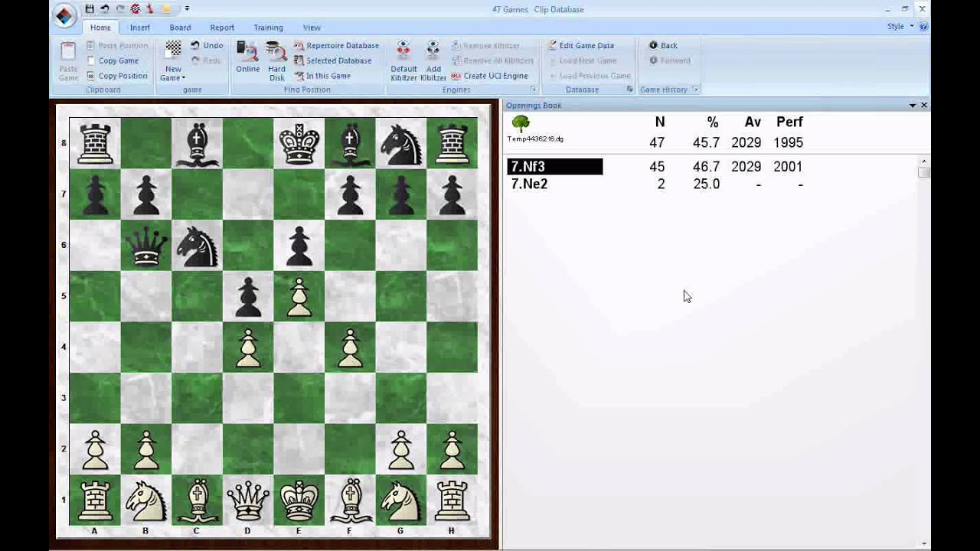Click the black bishop on c8
The height and width of the screenshot is (551, 980).
[x=197, y=143]
